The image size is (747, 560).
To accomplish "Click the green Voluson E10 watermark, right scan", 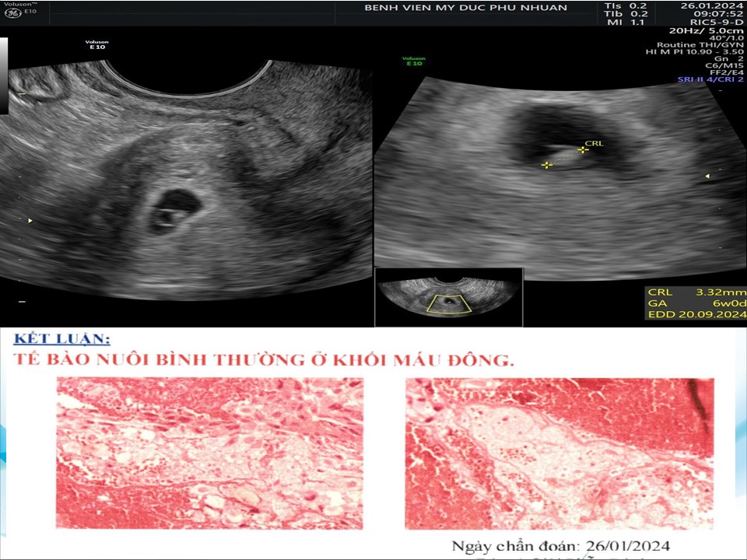I will [413, 61].
